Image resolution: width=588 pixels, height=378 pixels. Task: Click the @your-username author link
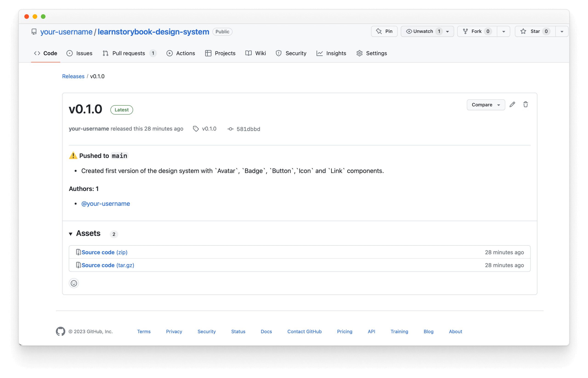[106, 203]
